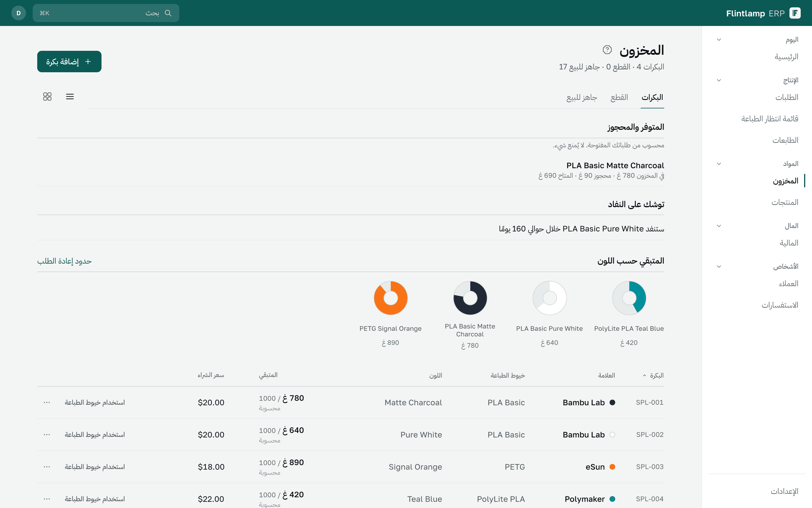The height and width of the screenshot is (508, 812).
Task: Click charcoal color dot beside SPL-001 Bambu Lab
Action: coord(612,402)
